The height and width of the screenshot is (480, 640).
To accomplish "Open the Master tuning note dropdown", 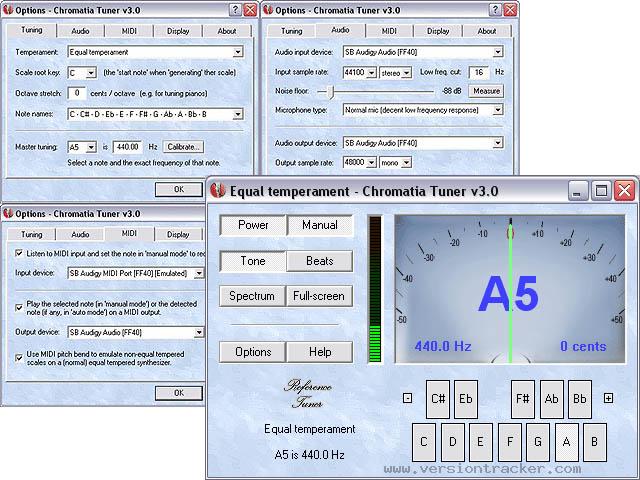I will coord(91,147).
